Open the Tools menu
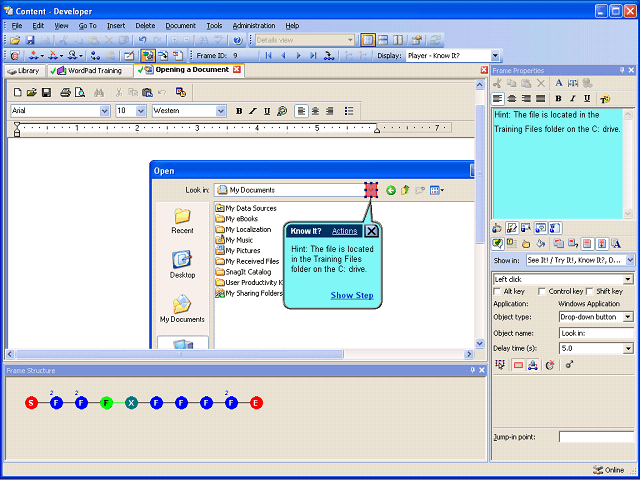This screenshot has height=480, width=640. point(214,26)
